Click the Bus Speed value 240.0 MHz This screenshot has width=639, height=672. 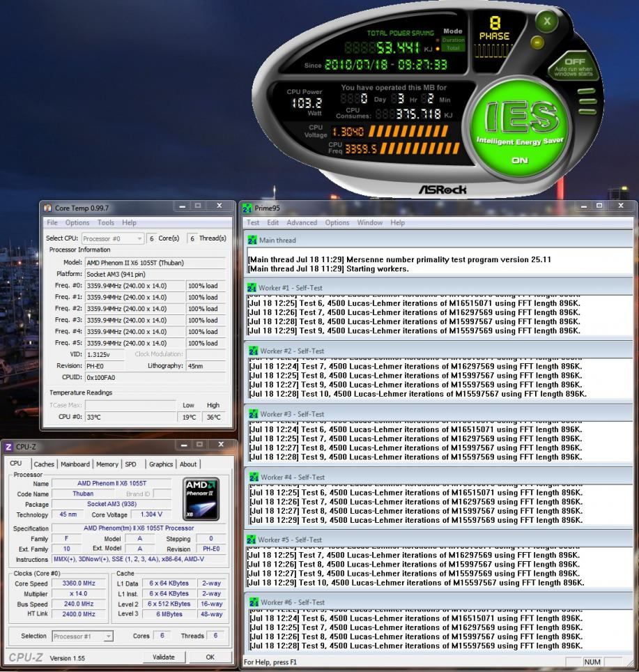coord(79,604)
